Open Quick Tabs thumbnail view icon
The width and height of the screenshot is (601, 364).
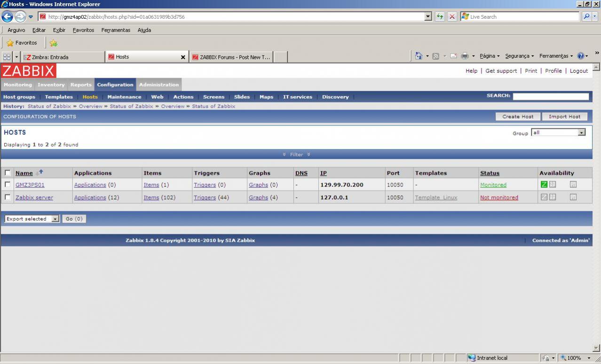coord(7,57)
